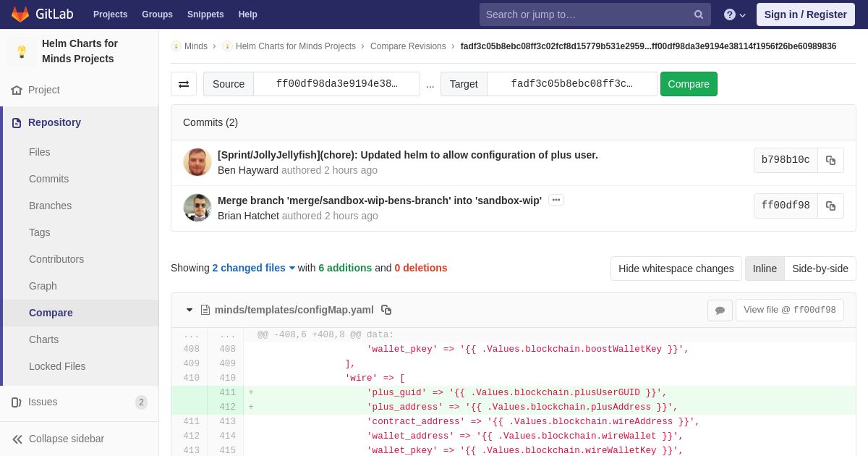
Task: Open the Projects menu
Action: tap(110, 14)
